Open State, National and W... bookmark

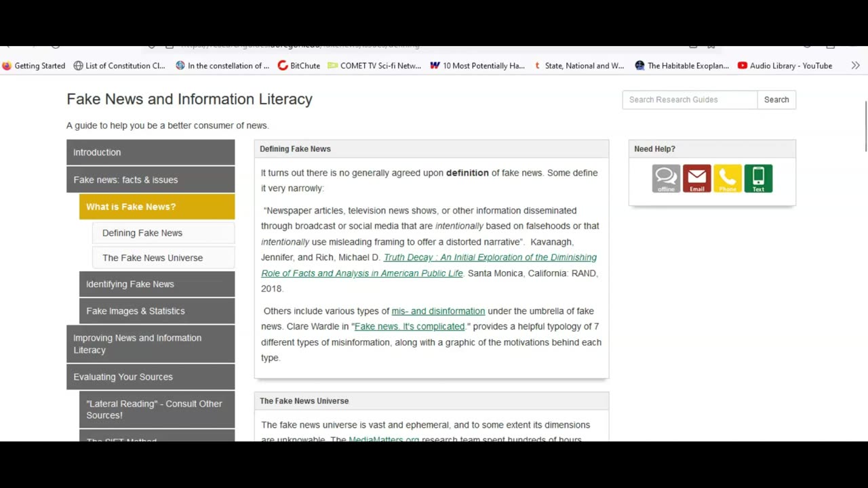pyautogui.click(x=578, y=66)
